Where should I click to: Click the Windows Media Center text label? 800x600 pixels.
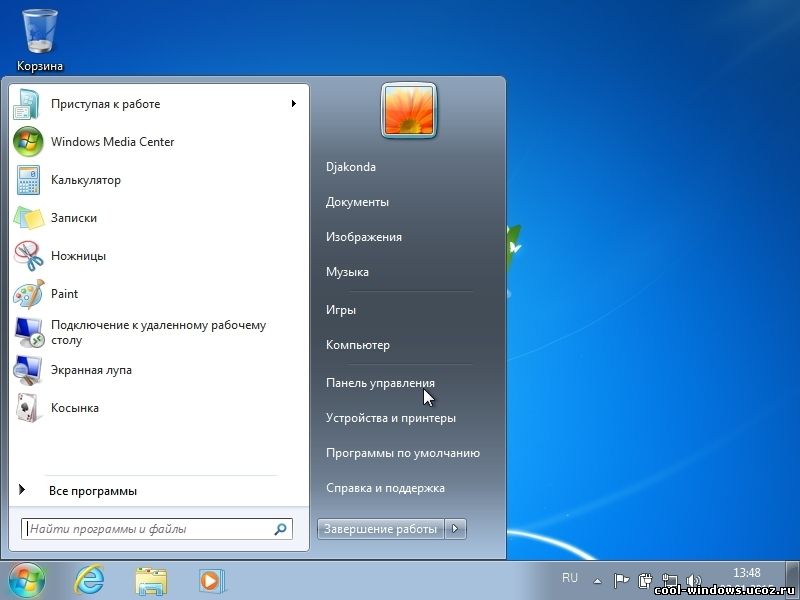113,142
